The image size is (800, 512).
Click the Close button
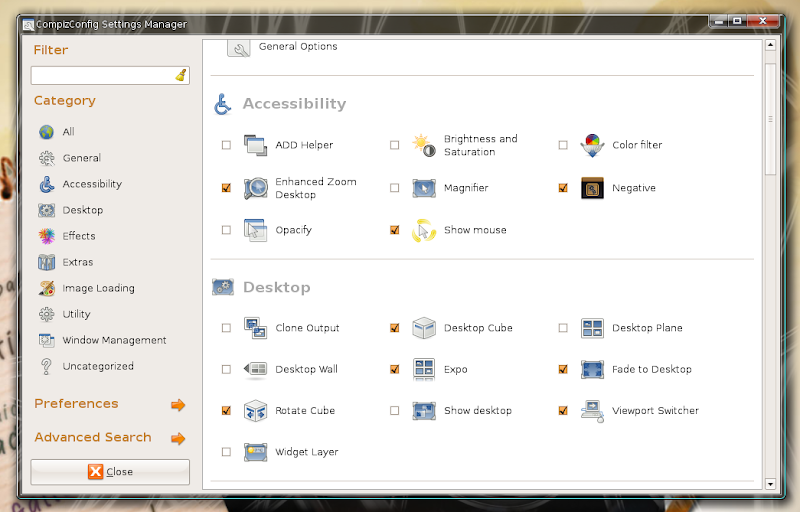pyautogui.click(x=110, y=472)
